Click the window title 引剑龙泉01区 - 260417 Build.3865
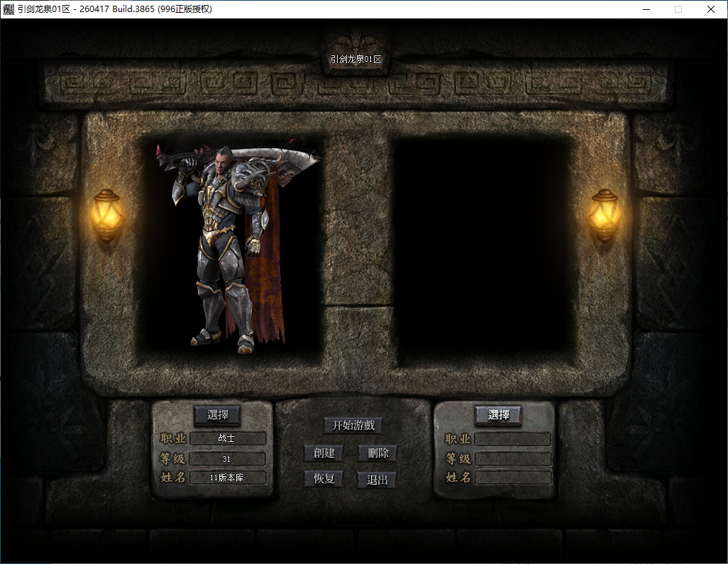728x564 pixels. (x=115, y=9)
